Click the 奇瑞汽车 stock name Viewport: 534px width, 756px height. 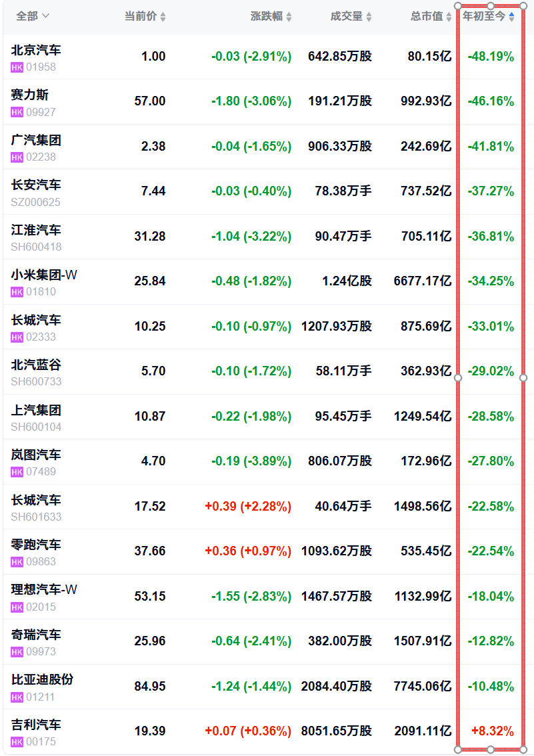[x=36, y=635]
